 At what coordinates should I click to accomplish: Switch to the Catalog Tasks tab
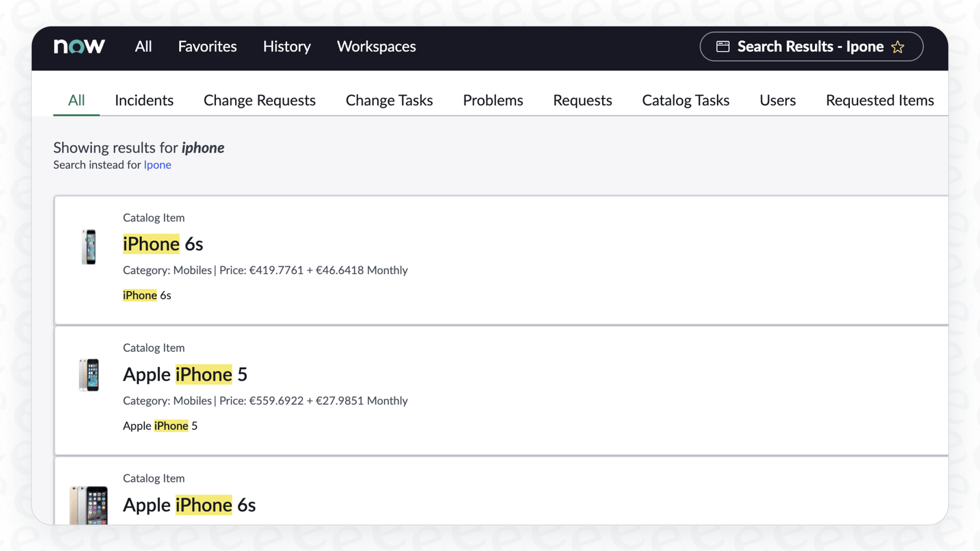[685, 100]
